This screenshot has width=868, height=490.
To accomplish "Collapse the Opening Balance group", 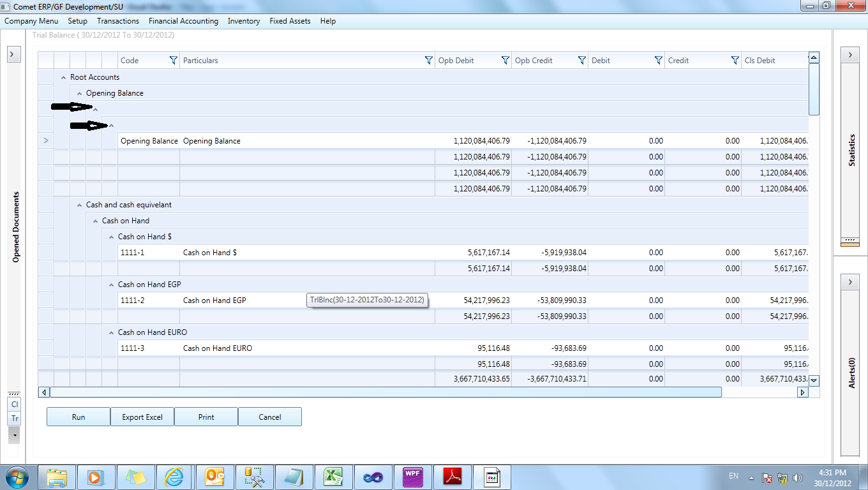I will (x=79, y=93).
